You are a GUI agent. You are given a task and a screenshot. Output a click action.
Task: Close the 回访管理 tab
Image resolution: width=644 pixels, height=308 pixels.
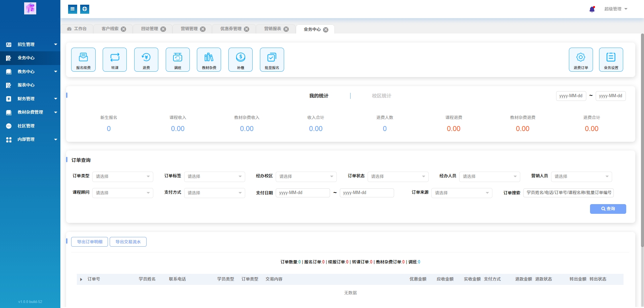coord(163,29)
